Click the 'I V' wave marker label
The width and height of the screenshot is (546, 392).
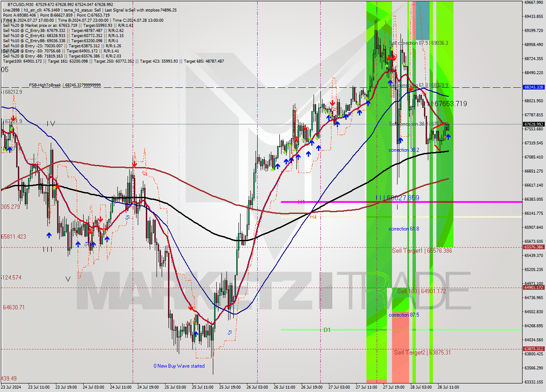pos(51,124)
